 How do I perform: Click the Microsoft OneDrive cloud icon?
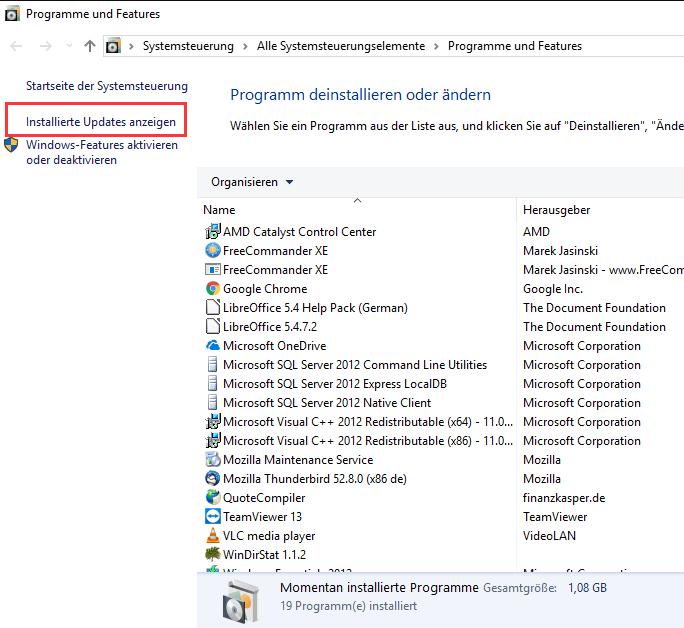click(x=213, y=345)
